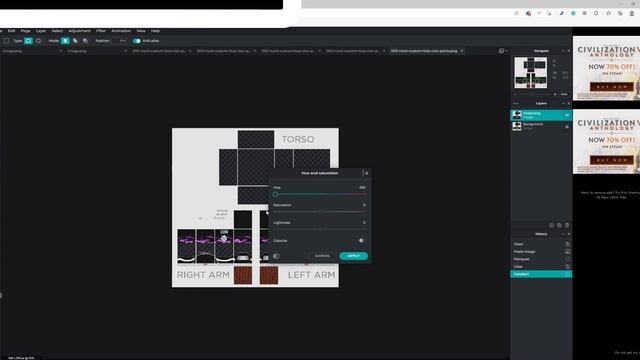The image size is (640, 360).
Task: Toggle before/after compare icon in dialog
Action: point(276,256)
